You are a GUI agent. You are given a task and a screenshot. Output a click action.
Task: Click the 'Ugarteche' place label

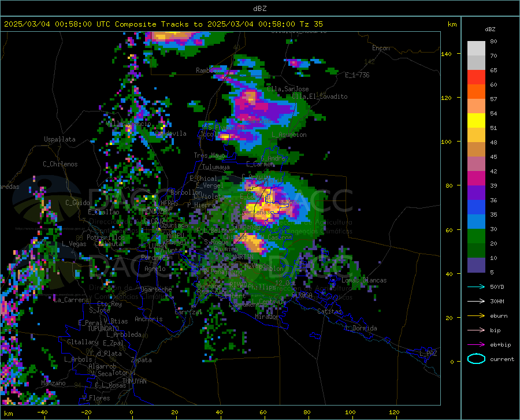click(x=156, y=289)
